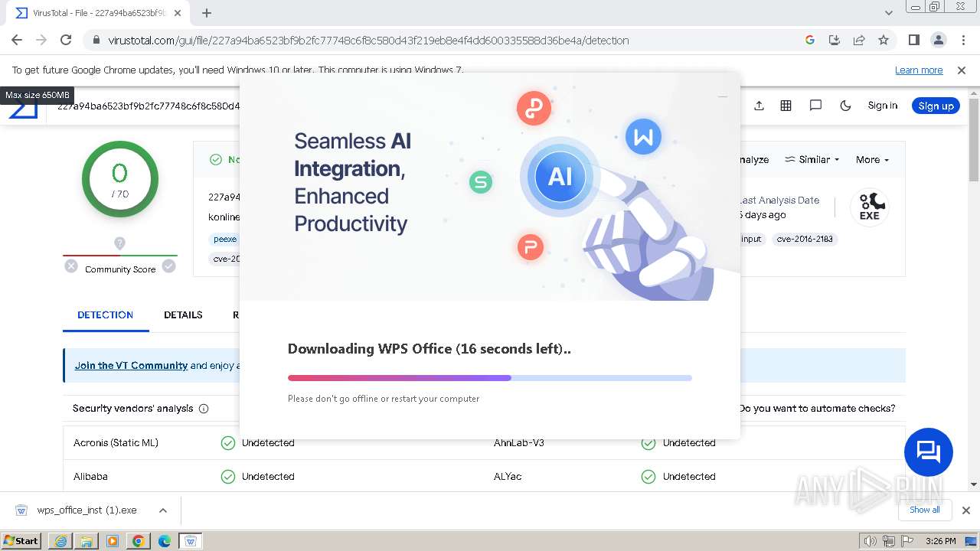The height and width of the screenshot is (551, 980).
Task: Click the Sign up button
Action: pyautogui.click(x=936, y=106)
